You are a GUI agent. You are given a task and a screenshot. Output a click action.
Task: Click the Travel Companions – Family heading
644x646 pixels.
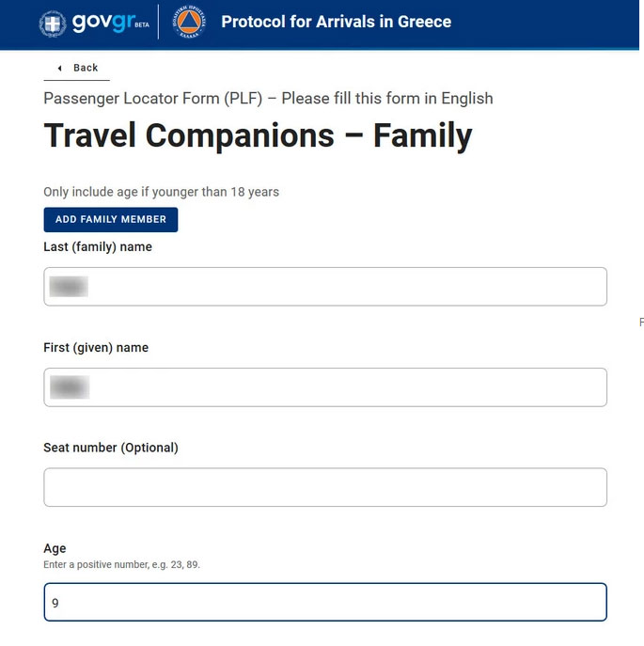[x=258, y=135]
